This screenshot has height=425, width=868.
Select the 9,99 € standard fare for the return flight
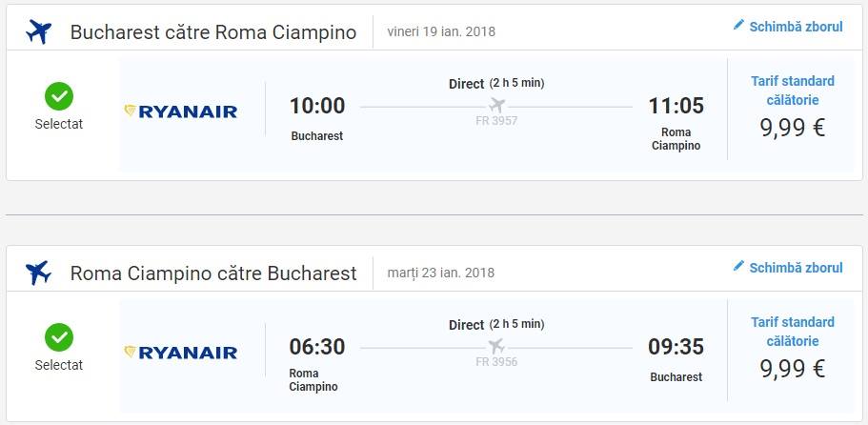coord(792,369)
